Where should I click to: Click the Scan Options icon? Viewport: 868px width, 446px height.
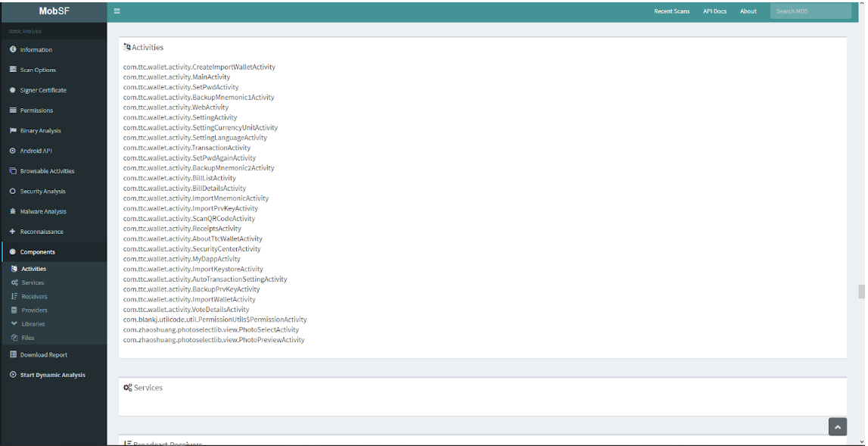click(x=14, y=70)
